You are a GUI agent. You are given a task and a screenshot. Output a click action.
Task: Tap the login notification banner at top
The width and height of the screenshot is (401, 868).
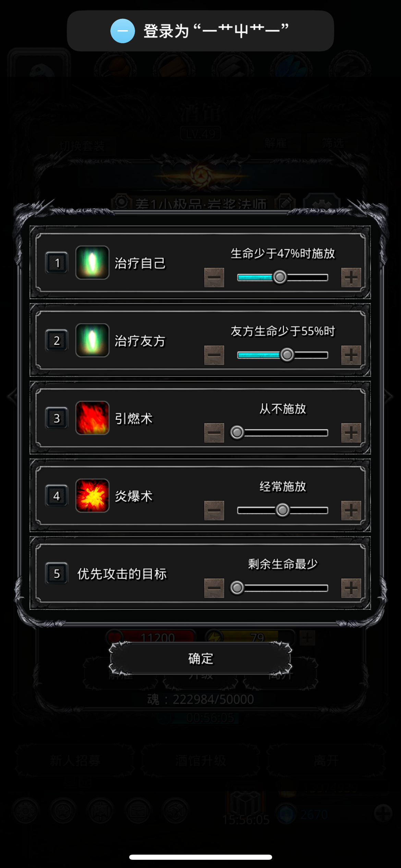200,31
